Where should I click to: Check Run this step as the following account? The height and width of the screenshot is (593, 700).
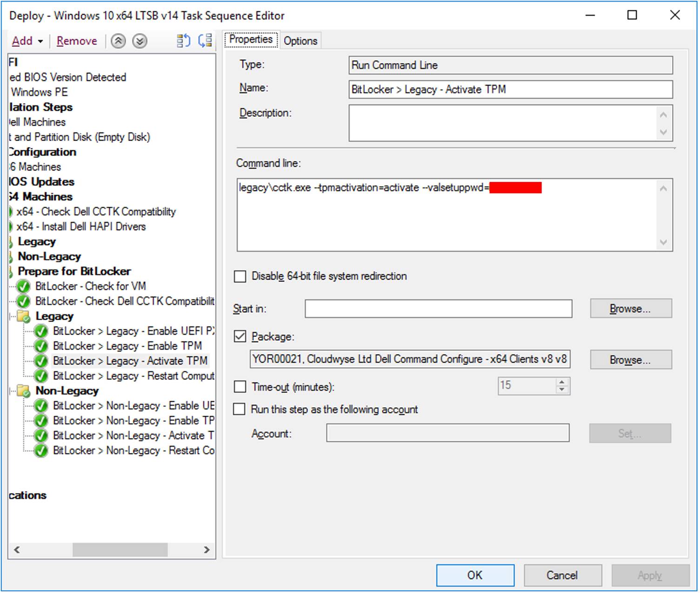(239, 409)
